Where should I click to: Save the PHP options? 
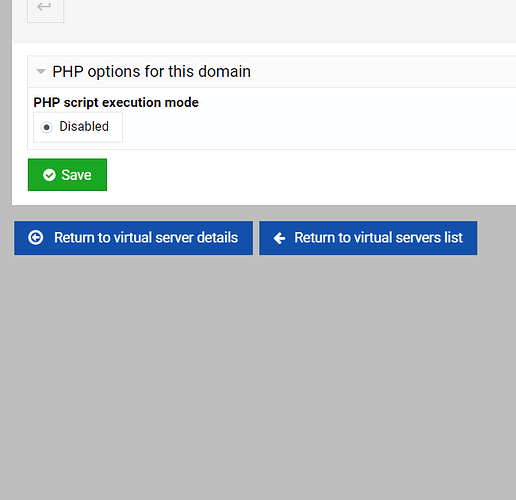(67, 175)
